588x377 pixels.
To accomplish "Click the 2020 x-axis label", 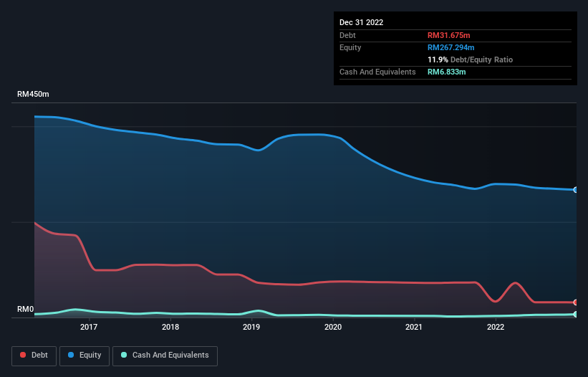I will [333, 327].
